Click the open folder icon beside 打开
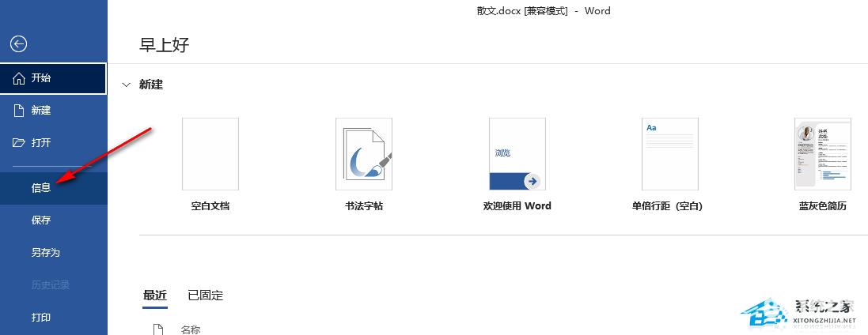Screen dimensions: 868x335 pyautogui.click(x=19, y=143)
